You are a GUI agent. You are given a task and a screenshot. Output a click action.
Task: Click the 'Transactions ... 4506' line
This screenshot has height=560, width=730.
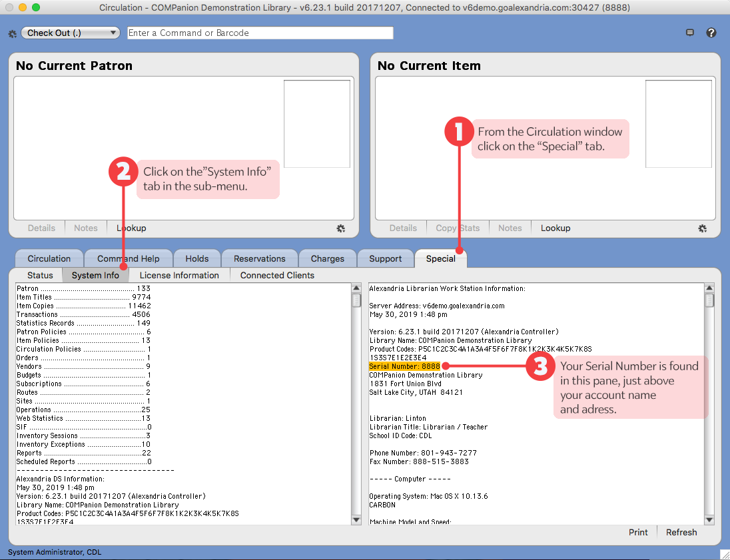(x=84, y=315)
